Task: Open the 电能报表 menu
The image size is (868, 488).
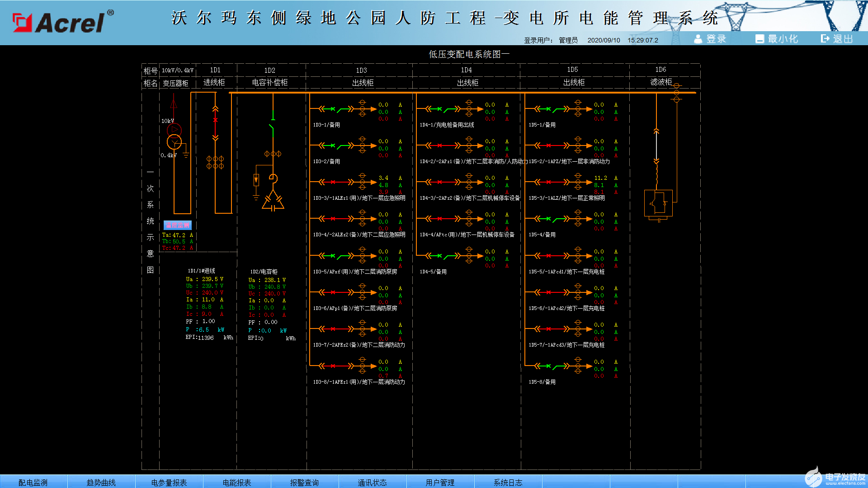Action: [x=236, y=482]
